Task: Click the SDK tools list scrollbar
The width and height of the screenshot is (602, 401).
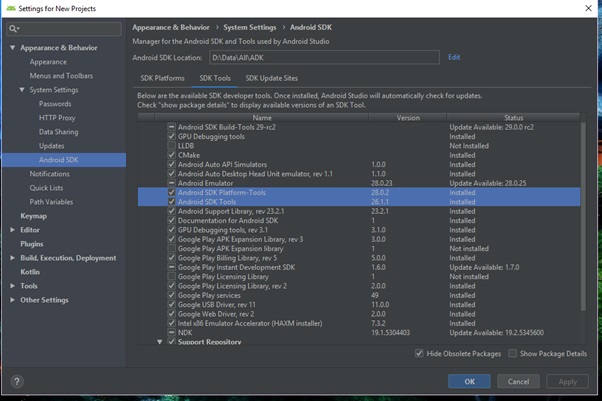Action: 583,216
